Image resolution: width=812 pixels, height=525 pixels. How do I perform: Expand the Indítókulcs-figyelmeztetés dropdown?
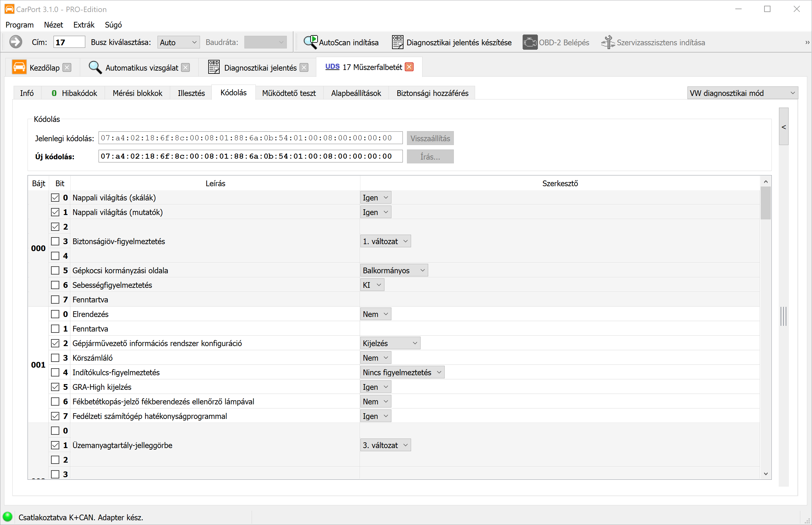402,372
